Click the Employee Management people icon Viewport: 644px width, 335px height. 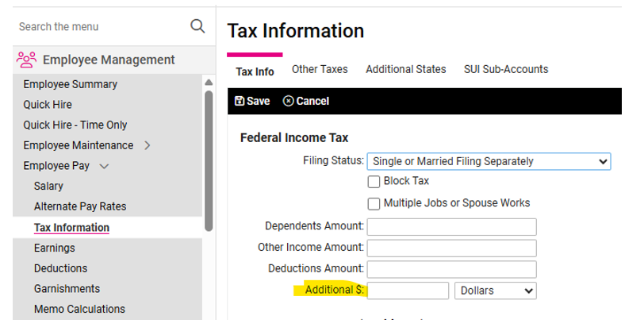pyautogui.click(x=26, y=60)
